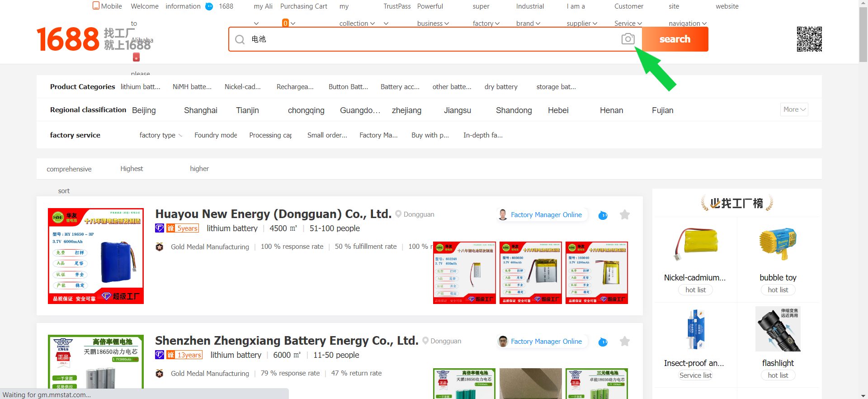This screenshot has height=399, width=868.
Task: Select the comprehensive sort tab
Action: coord(69,169)
